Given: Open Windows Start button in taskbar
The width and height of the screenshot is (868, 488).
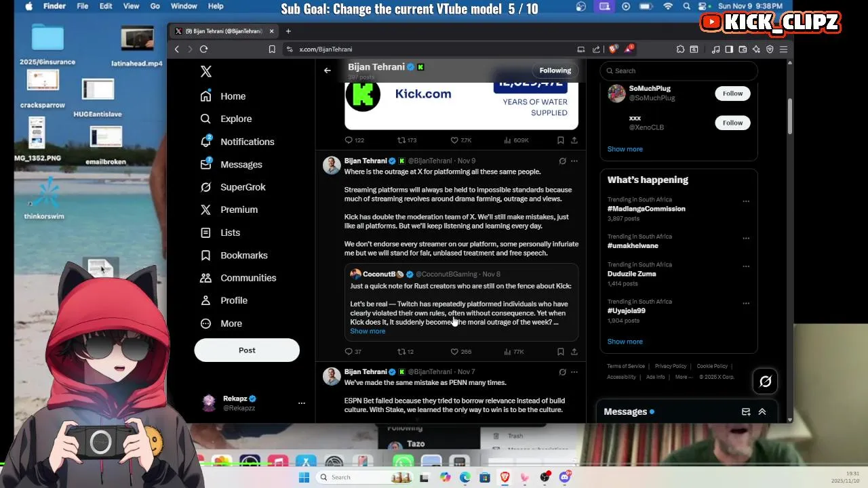Looking at the screenshot, I should pos(304,477).
